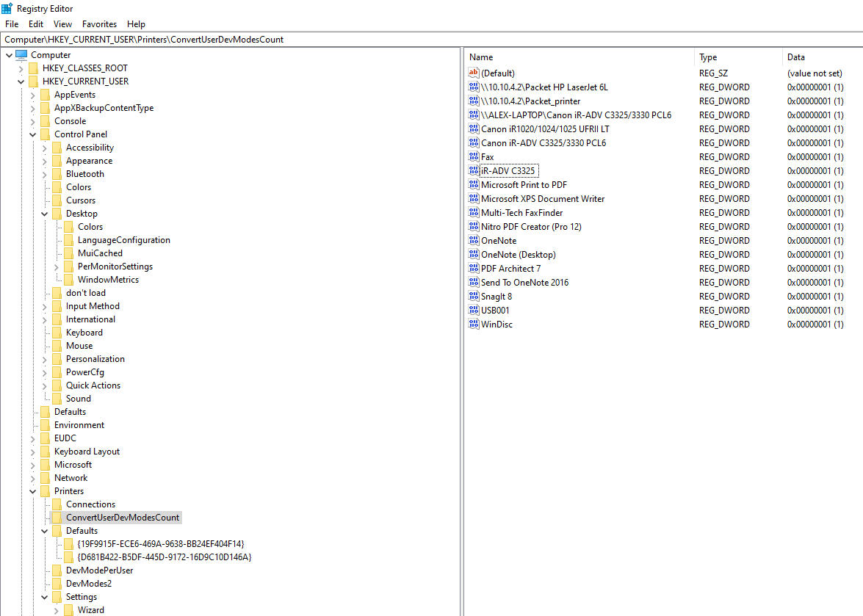Select the don't load key
The image size is (863, 616).
(85, 293)
